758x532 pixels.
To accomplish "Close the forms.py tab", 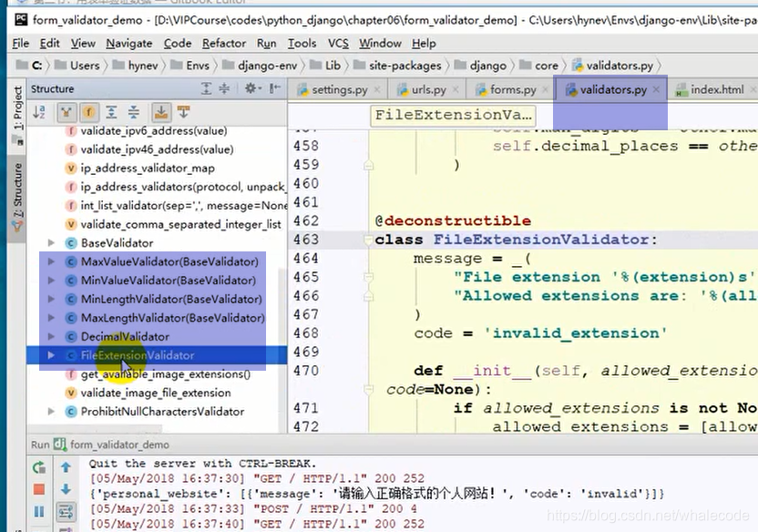I will pyautogui.click(x=546, y=90).
